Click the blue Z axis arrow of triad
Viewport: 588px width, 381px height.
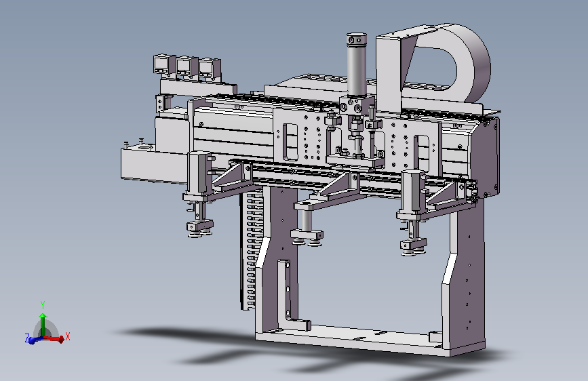click(35, 340)
